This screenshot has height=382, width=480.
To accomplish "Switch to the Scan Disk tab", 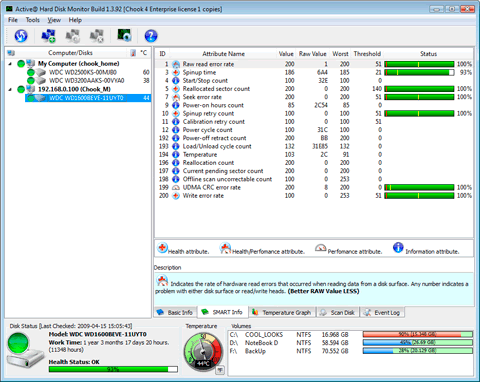I will [x=337, y=312].
